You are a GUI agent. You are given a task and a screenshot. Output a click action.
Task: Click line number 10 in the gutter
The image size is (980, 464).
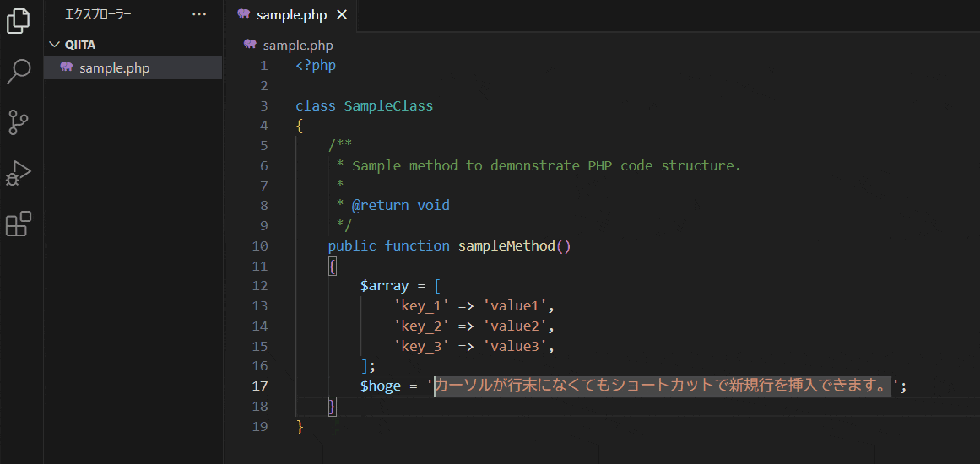click(261, 245)
